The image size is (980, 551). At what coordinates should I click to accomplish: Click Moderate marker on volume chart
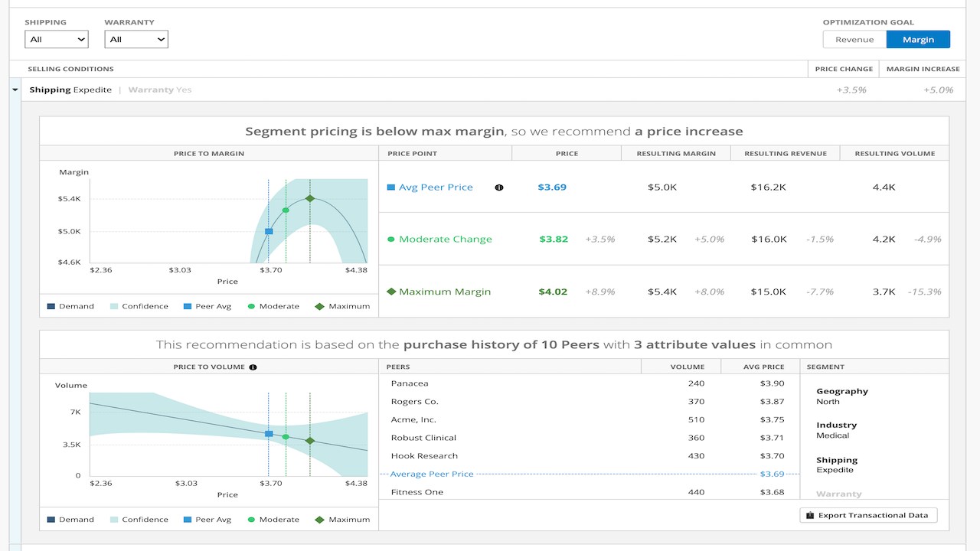(286, 438)
